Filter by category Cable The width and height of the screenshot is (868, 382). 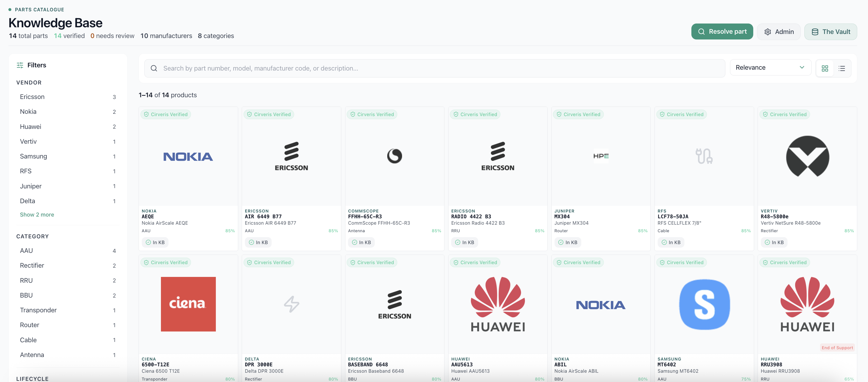pyautogui.click(x=68, y=340)
